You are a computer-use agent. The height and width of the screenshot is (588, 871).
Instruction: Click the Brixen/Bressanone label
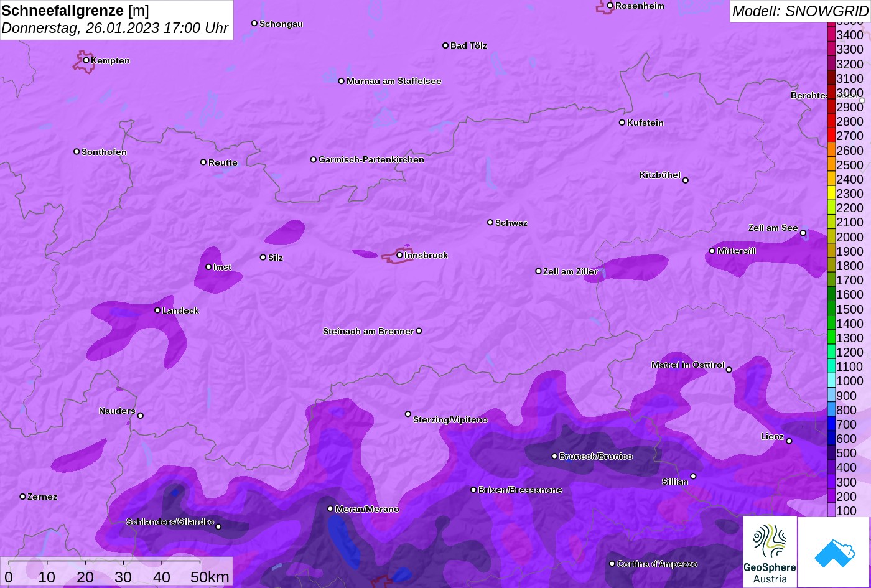click(520, 490)
